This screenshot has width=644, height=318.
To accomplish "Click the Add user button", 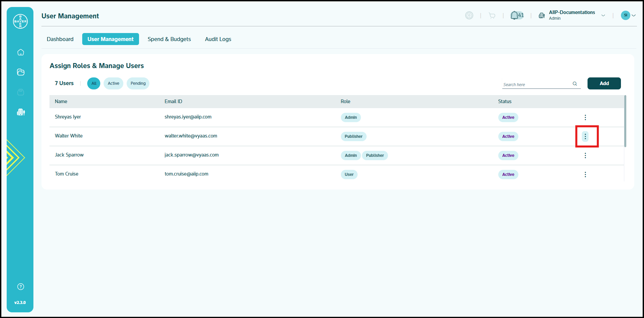I will click(x=604, y=83).
